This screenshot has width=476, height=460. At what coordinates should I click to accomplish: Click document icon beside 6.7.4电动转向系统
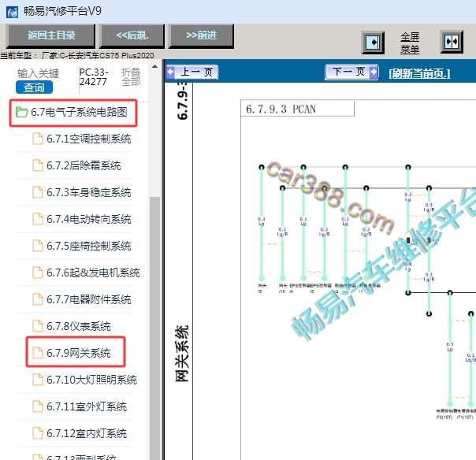click(38, 219)
